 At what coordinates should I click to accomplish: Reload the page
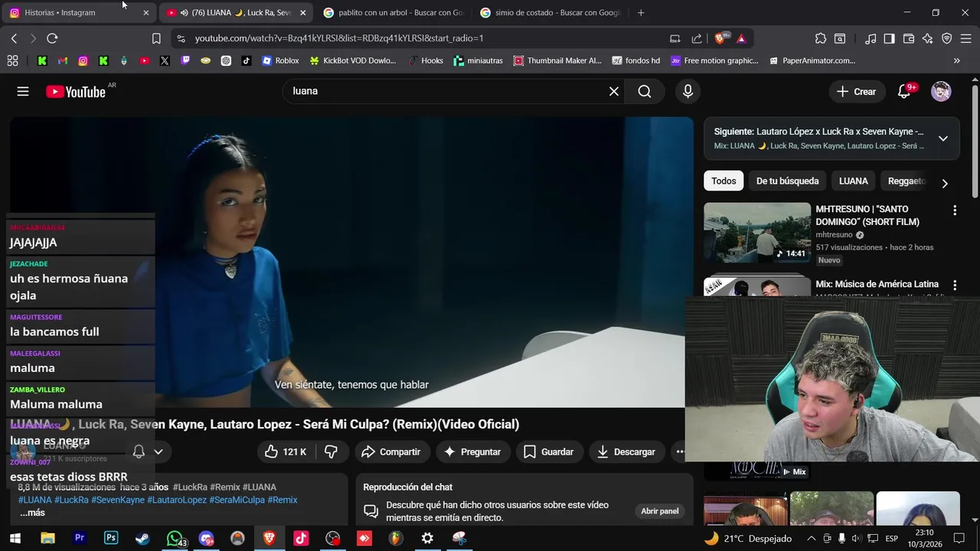click(x=52, y=38)
